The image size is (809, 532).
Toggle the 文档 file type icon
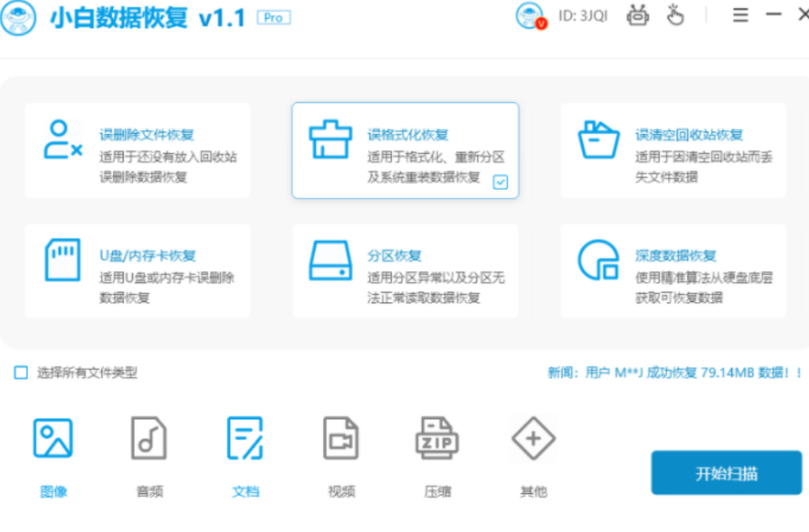pos(245,438)
